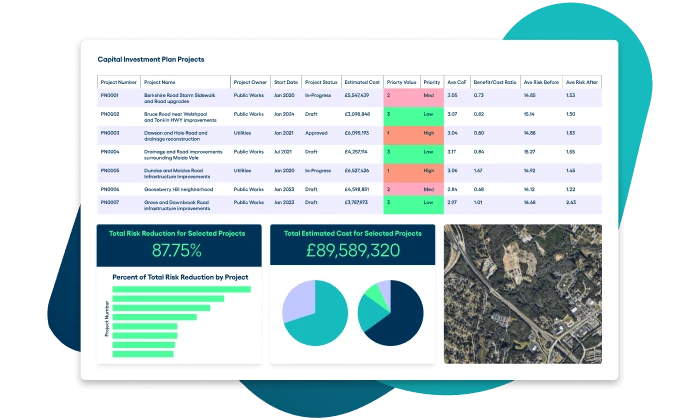The image size is (700, 420).
Task: Click the pink Med priority cell for PN0006
Action: [432, 189]
